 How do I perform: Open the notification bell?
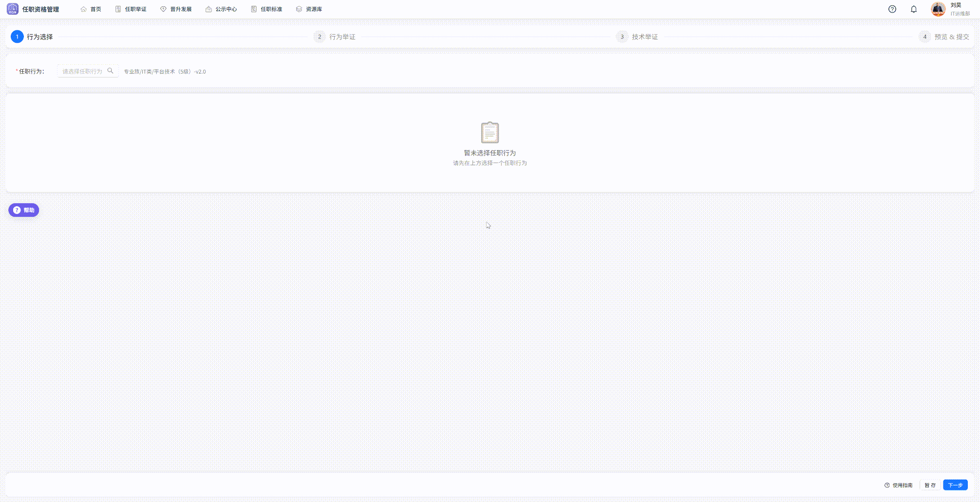pyautogui.click(x=913, y=9)
